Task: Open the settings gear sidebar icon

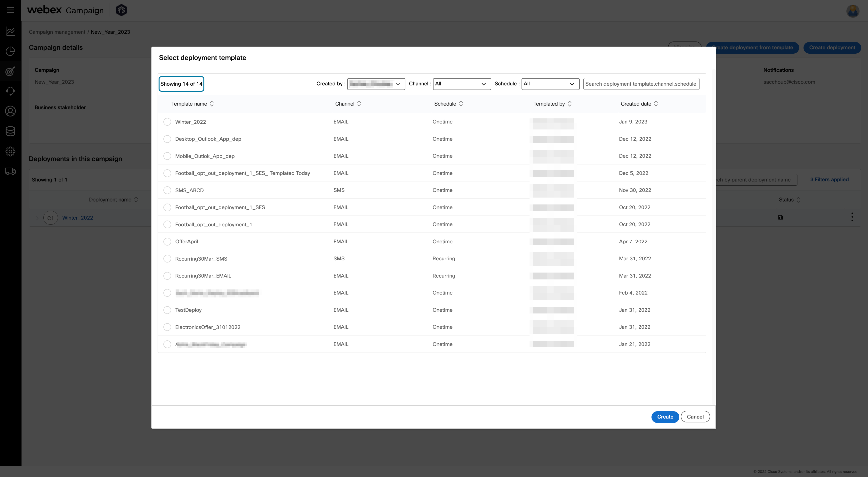Action: 10,151
